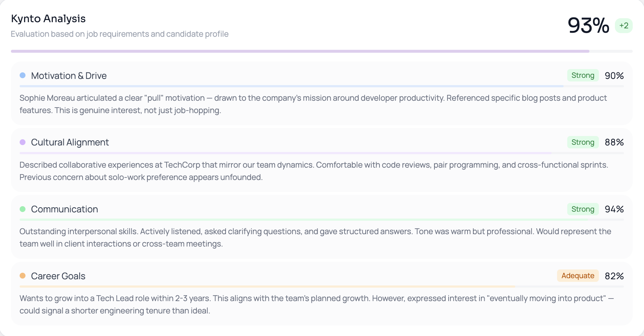This screenshot has height=336, width=644.
Task: Click the orange Career Goals dot
Action: [23, 276]
